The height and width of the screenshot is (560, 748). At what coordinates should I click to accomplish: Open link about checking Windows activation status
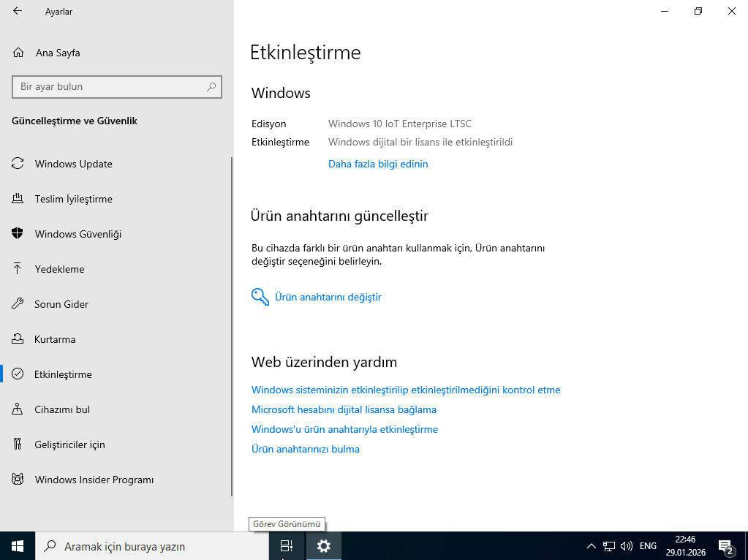click(406, 390)
